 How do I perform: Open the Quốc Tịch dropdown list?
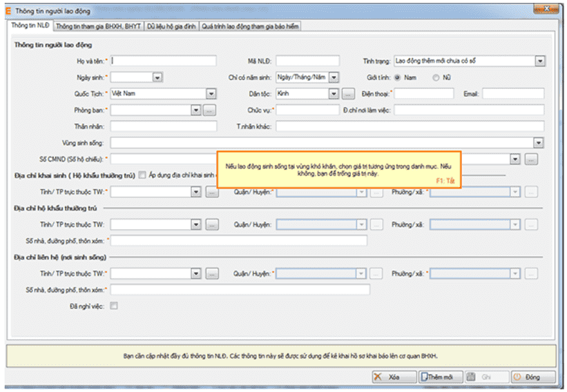[x=210, y=93]
